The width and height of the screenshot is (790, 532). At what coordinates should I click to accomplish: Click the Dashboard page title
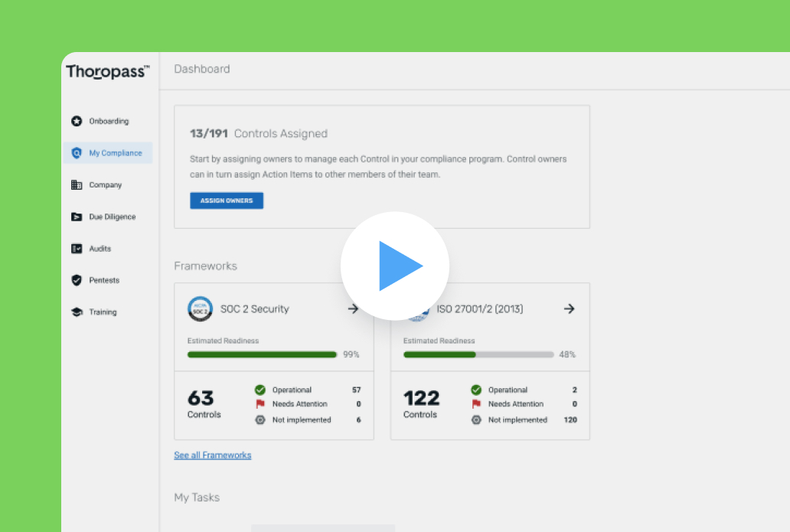coord(202,69)
